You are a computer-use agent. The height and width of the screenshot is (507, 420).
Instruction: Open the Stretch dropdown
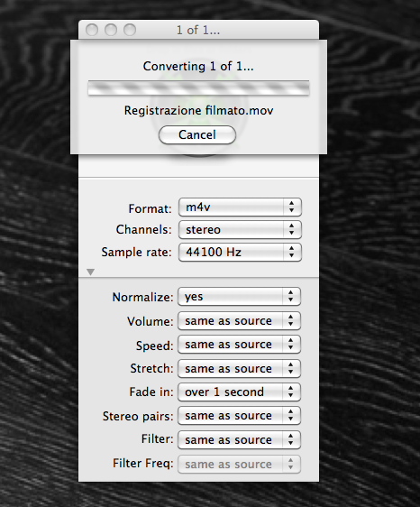239,368
